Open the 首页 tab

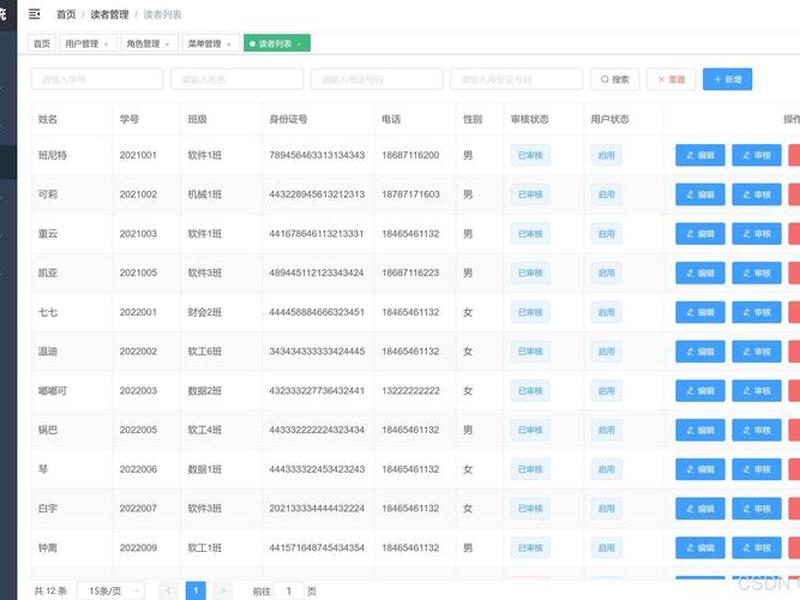tap(42, 44)
